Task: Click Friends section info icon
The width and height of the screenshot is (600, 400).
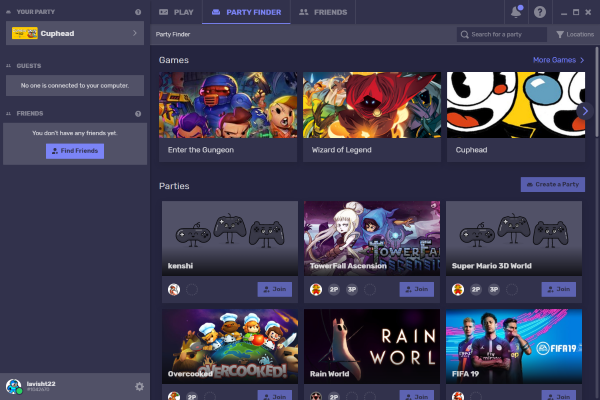Action: pyautogui.click(x=138, y=114)
